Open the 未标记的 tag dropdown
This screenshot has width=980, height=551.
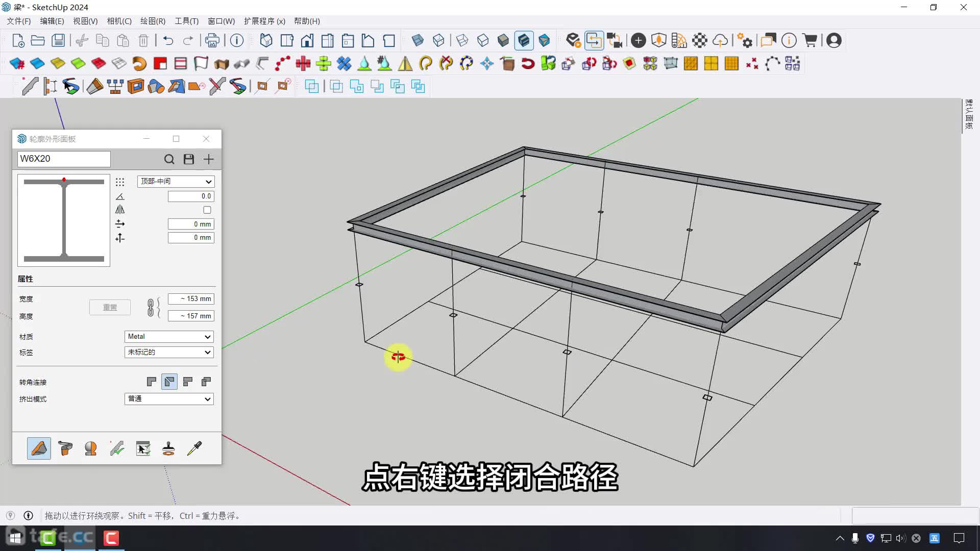point(169,352)
